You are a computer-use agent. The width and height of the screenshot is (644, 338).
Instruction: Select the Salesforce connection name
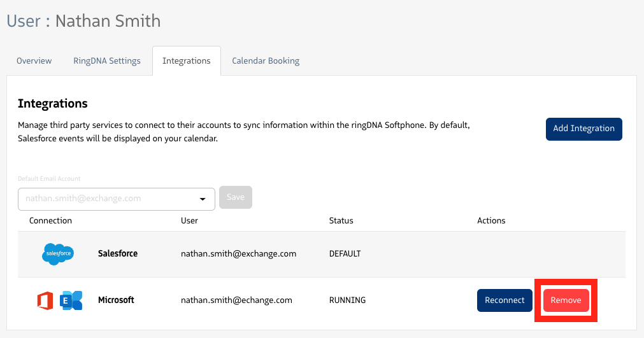tap(118, 254)
